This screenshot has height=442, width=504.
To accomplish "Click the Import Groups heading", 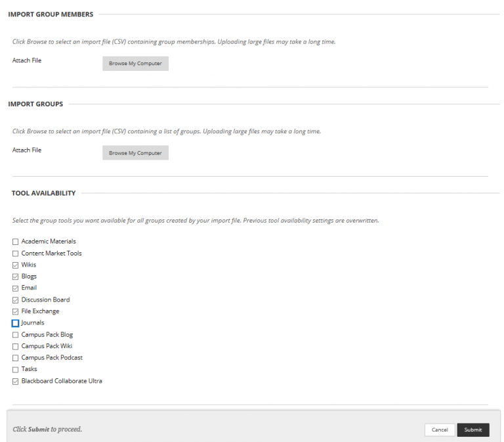I will (x=35, y=104).
